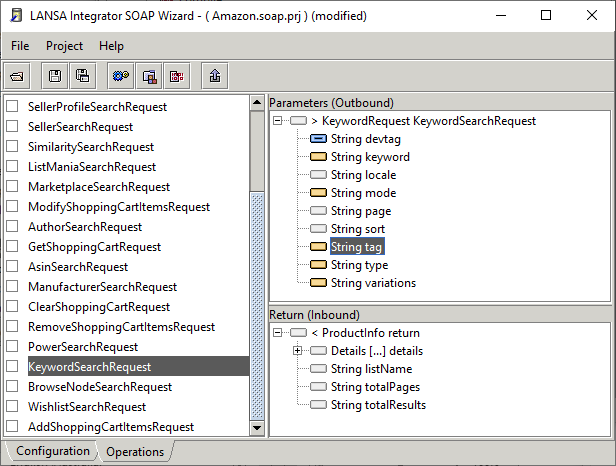
Task: Click the upload arrow toolbar icon
Action: (x=214, y=76)
